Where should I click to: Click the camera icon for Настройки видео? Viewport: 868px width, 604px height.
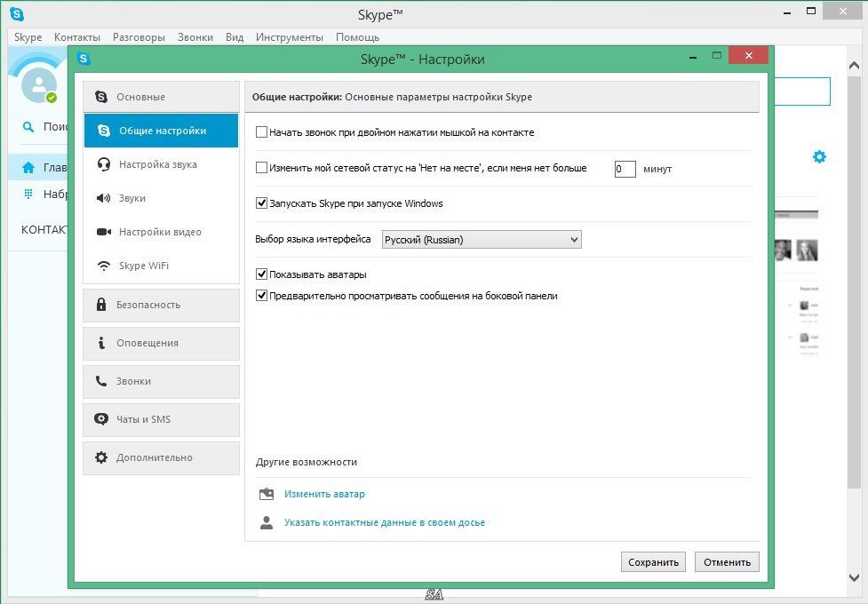click(104, 232)
